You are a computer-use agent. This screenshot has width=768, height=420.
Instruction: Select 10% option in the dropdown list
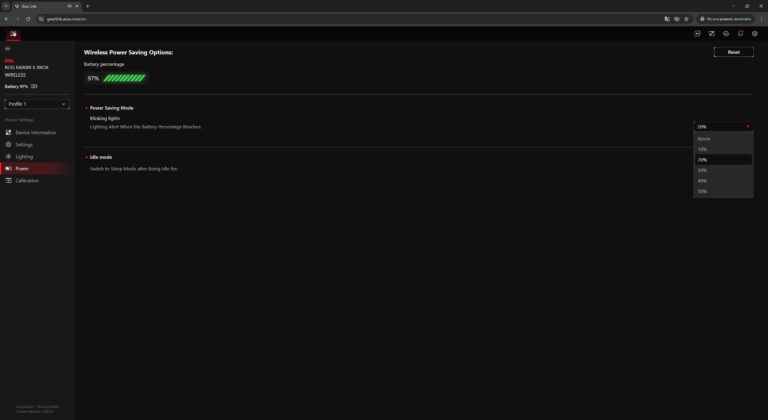pos(723,149)
